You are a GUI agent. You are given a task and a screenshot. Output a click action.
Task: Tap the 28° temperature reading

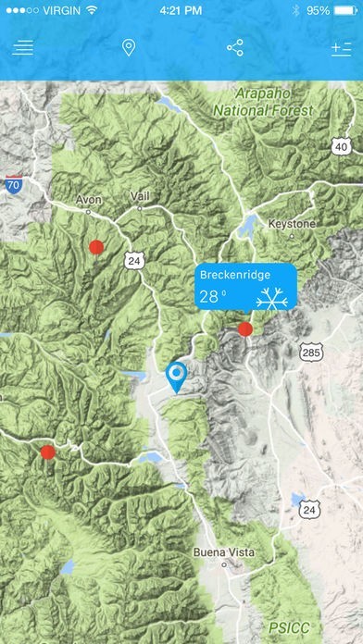tap(210, 296)
